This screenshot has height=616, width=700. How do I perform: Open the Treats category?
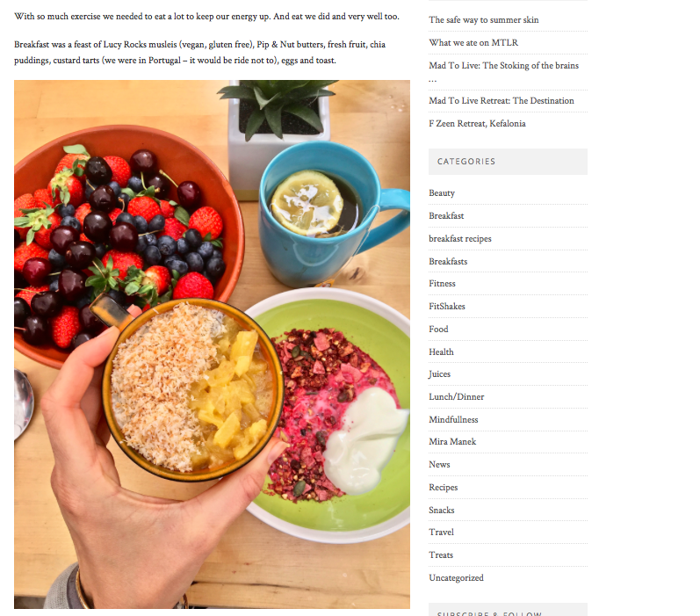(x=441, y=555)
